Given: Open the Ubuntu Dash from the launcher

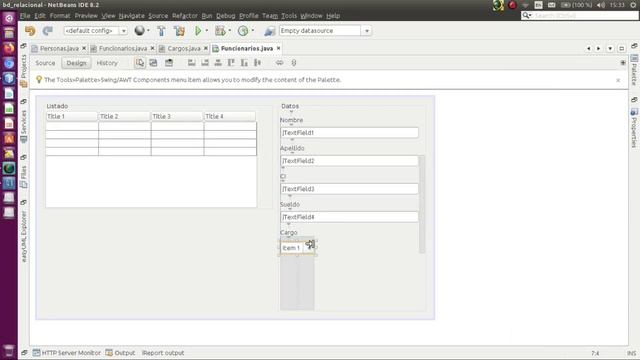Looking at the screenshot, I should 9,18.
